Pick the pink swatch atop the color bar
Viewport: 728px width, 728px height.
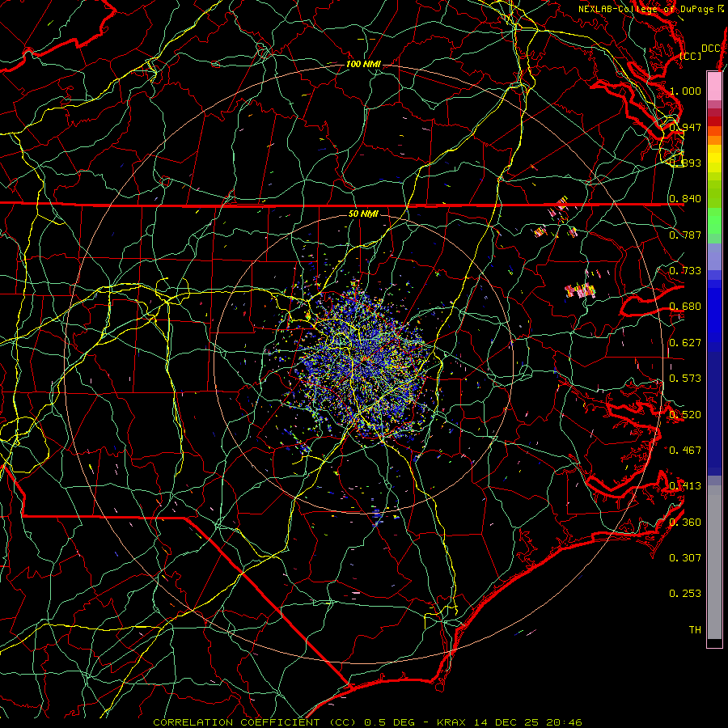tap(714, 86)
